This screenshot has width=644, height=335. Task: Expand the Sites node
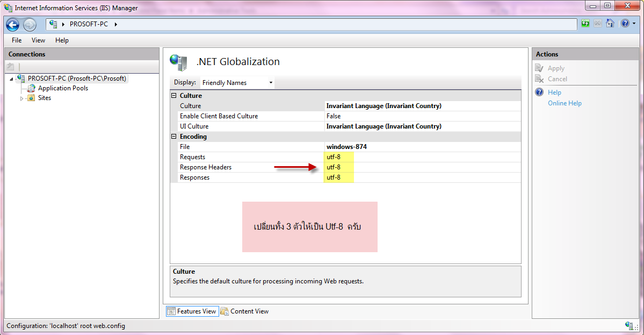pos(22,98)
